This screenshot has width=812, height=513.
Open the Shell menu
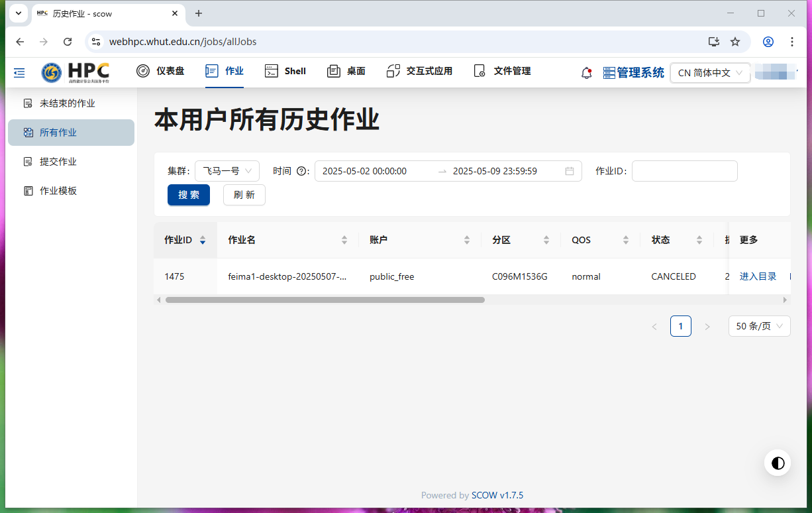[x=285, y=71]
